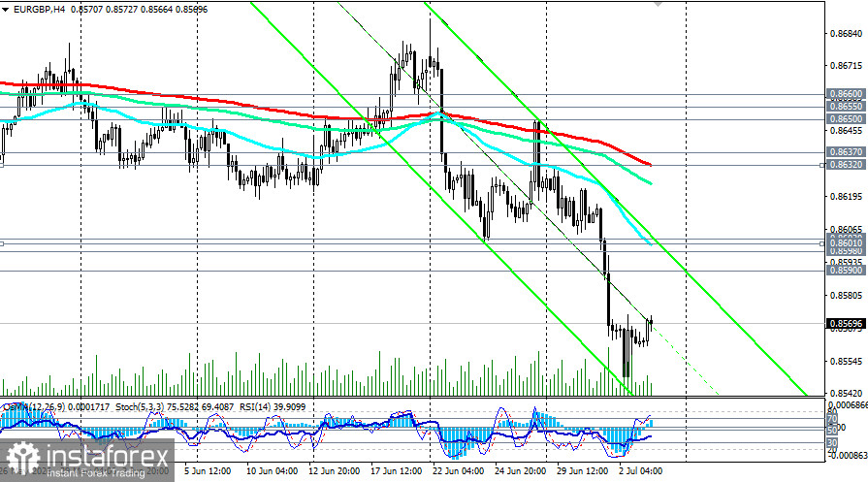Click the 22 Jun 04:00 time label
The image size is (868, 482).
[458, 471]
